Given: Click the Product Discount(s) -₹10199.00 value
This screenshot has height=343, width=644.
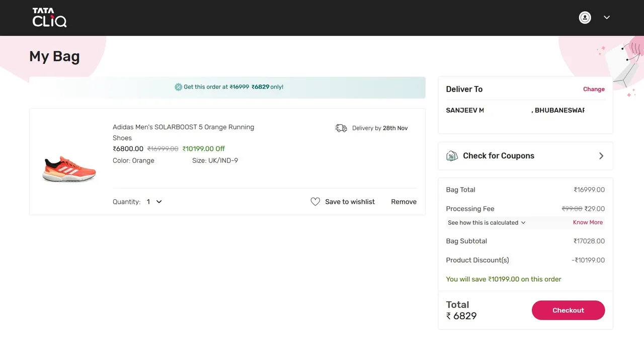Looking at the screenshot, I should click(x=588, y=260).
